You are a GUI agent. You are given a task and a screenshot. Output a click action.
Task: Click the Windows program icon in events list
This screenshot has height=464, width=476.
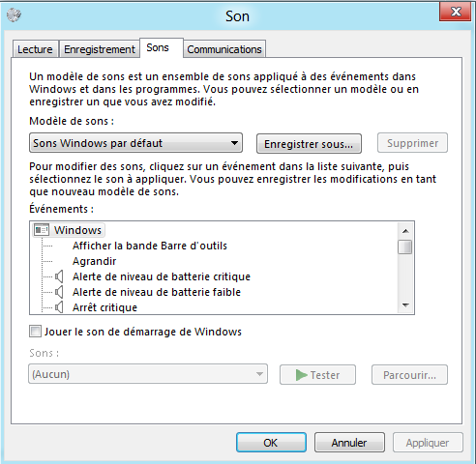(42, 230)
